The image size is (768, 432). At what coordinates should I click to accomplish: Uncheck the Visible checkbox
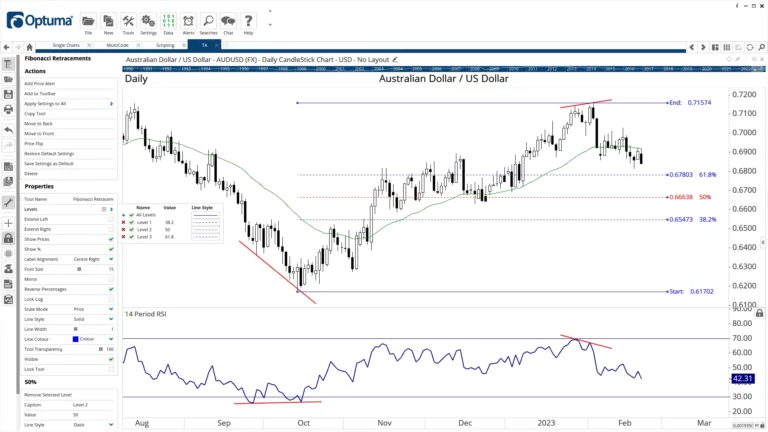[x=111, y=359]
